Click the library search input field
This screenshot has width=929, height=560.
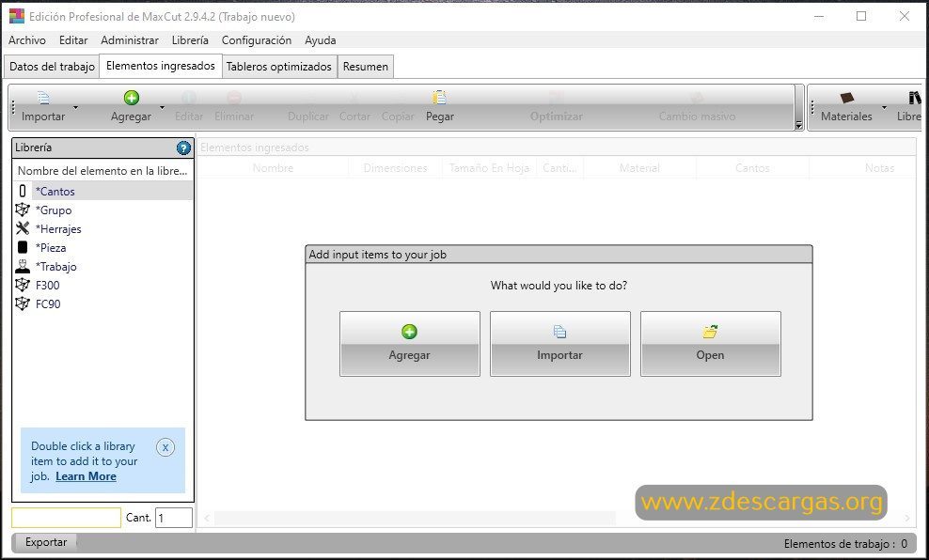click(x=67, y=518)
